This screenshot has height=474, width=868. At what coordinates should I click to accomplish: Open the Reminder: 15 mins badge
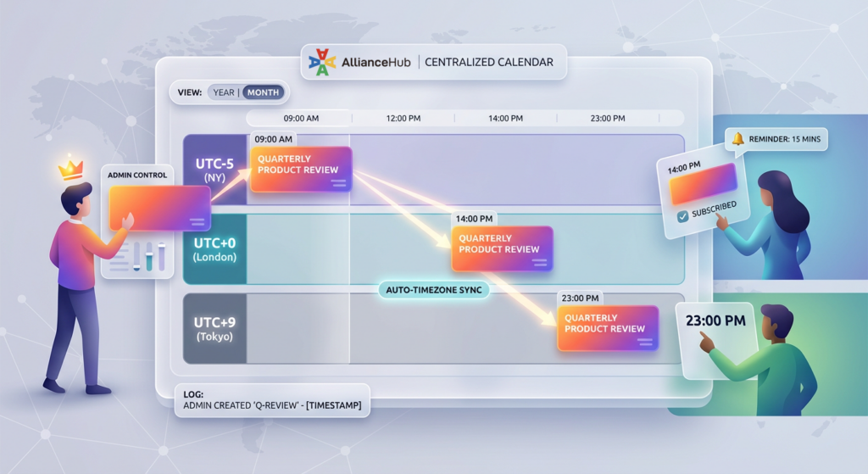[x=776, y=139]
